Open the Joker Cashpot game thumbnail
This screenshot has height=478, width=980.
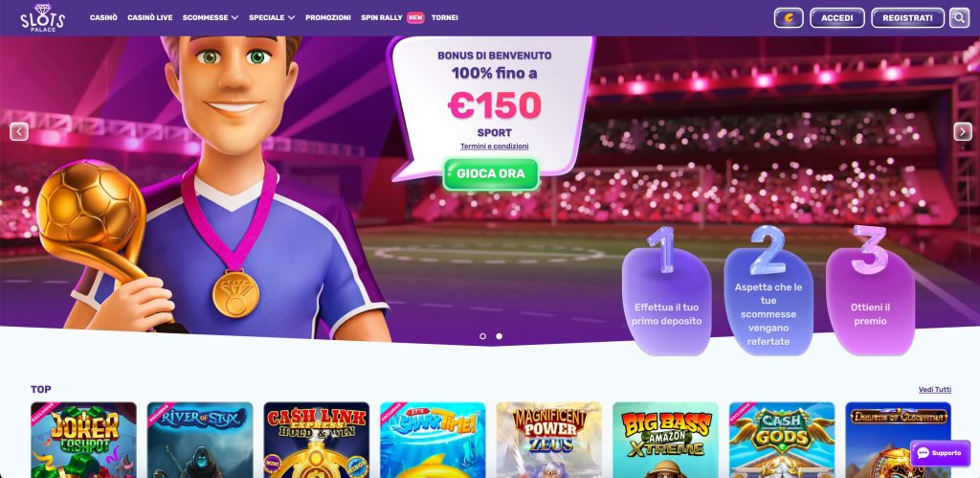[84, 440]
